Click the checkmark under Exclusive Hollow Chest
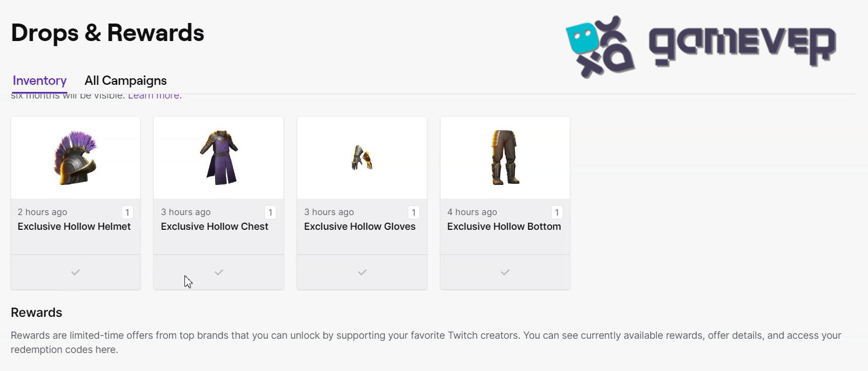The width and height of the screenshot is (868, 371). click(219, 272)
